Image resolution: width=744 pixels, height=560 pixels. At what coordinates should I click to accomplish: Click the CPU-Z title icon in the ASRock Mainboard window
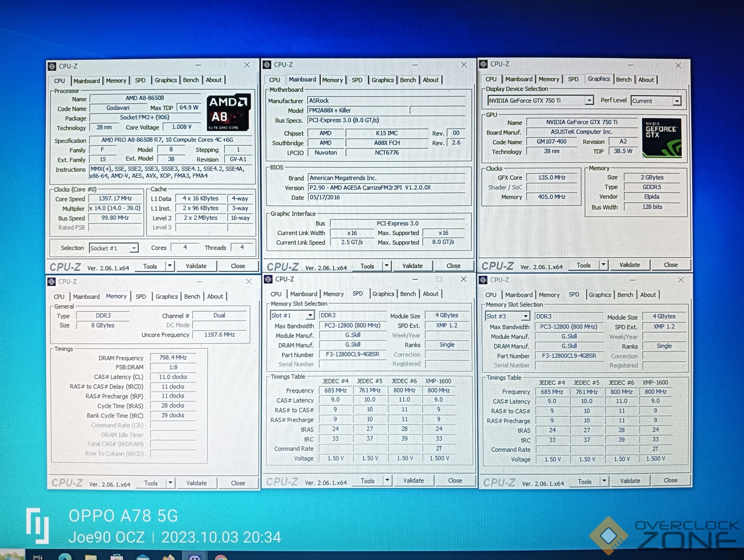point(267,65)
